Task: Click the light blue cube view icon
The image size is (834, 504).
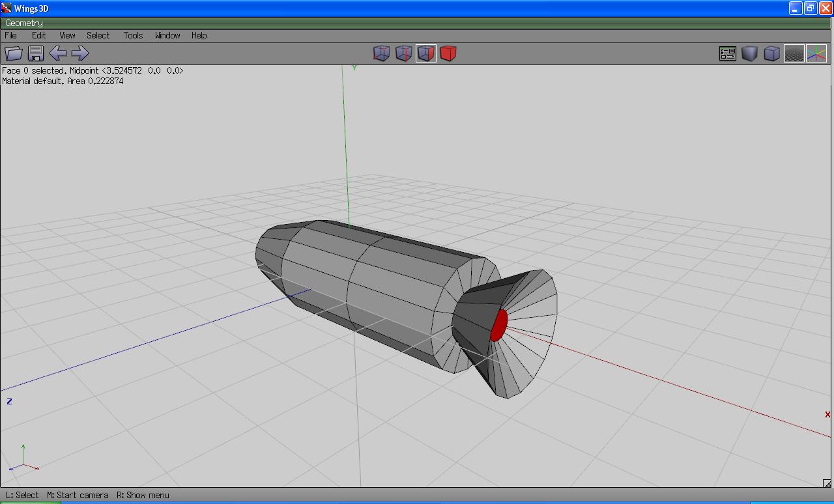Action: [771, 53]
